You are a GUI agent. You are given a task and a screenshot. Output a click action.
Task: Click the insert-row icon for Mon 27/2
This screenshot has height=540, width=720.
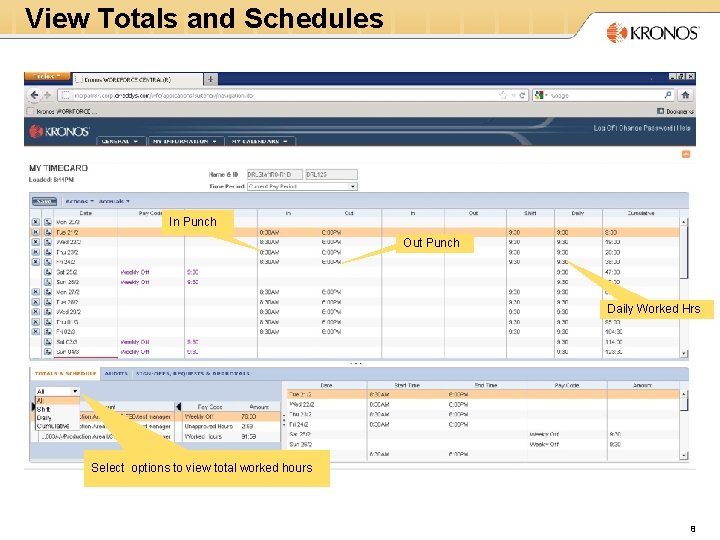tap(48, 292)
